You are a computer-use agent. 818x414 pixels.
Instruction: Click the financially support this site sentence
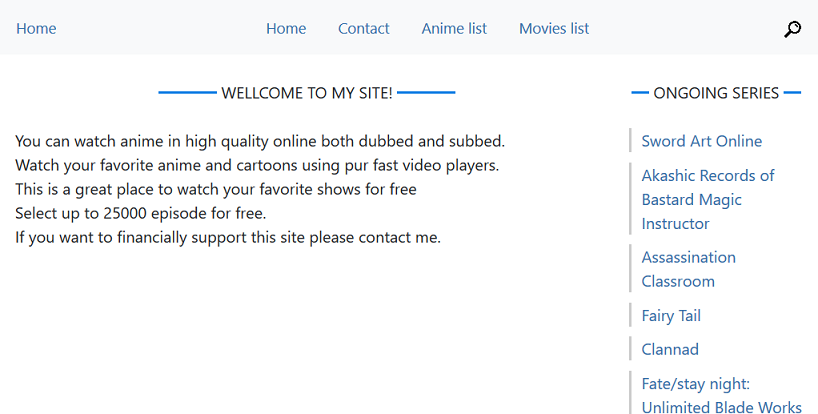coord(228,237)
